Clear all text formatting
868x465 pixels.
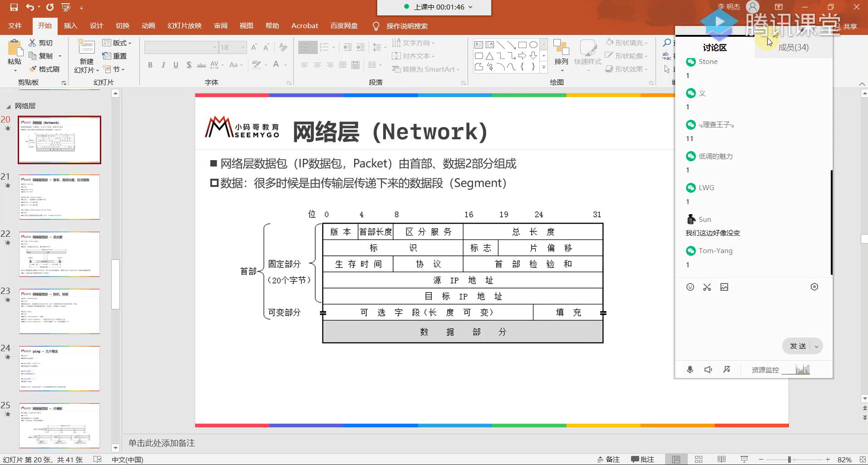[x=283, y=47]
